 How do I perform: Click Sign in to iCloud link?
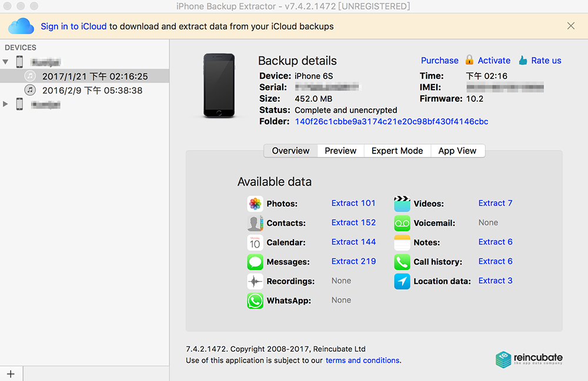tap(74, 26)
